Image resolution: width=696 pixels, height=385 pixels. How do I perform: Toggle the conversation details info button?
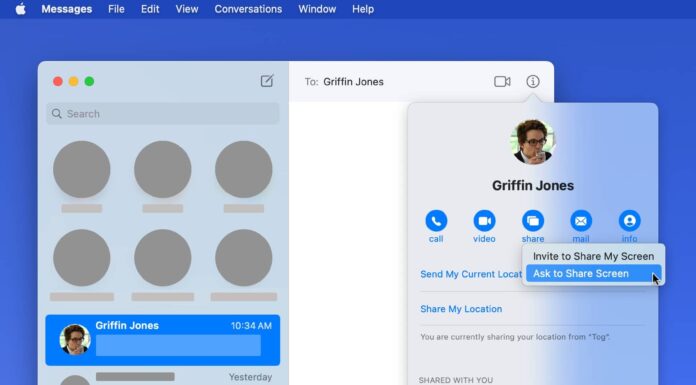(x=533, y=82)
